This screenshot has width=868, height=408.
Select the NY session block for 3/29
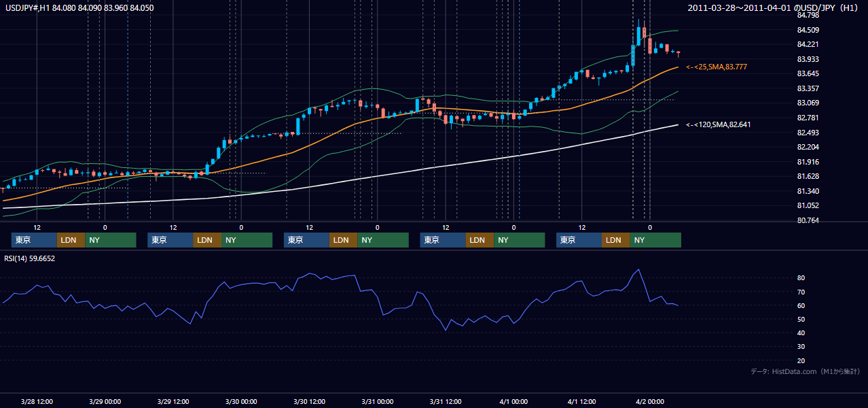pos(247,240)
